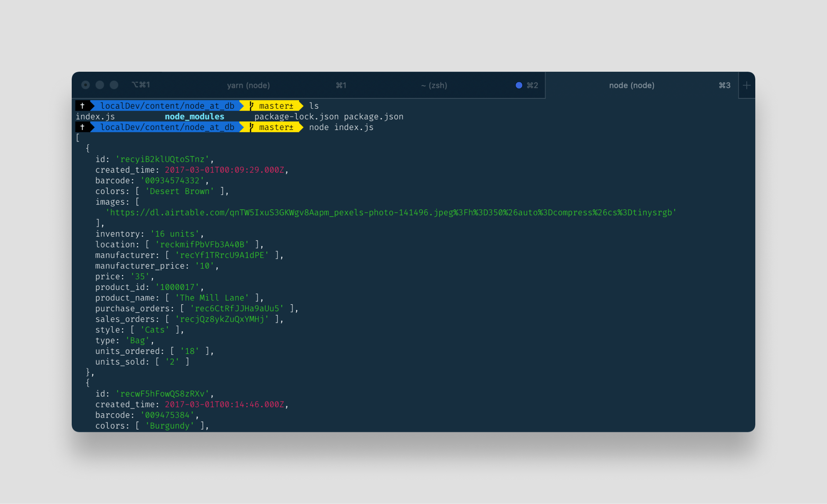This screenshot has width=827, height=504.
Task: Click the git branch icon in node index.js prompt
Action: (251, 127)
